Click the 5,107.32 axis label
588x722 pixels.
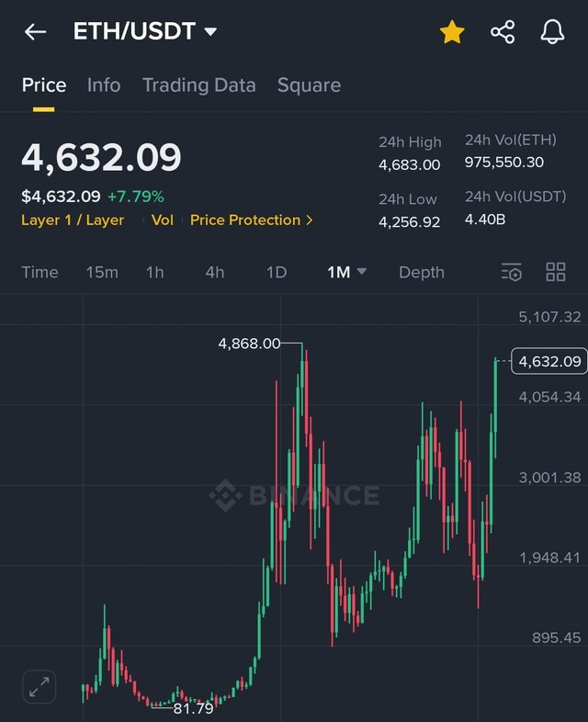tap(549, 317)
